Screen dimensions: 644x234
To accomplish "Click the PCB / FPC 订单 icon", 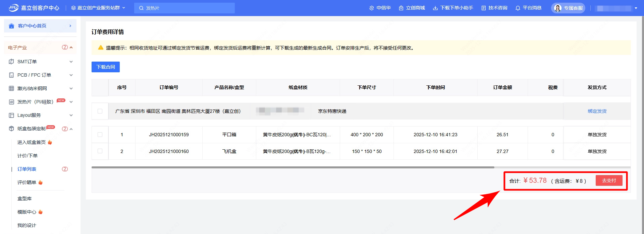I will pos(11,75).
